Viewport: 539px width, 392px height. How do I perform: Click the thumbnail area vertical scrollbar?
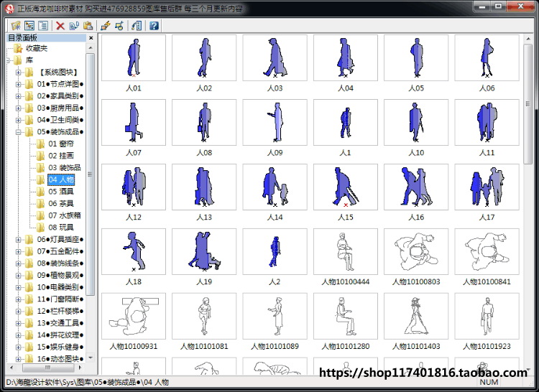coord(528,204)
